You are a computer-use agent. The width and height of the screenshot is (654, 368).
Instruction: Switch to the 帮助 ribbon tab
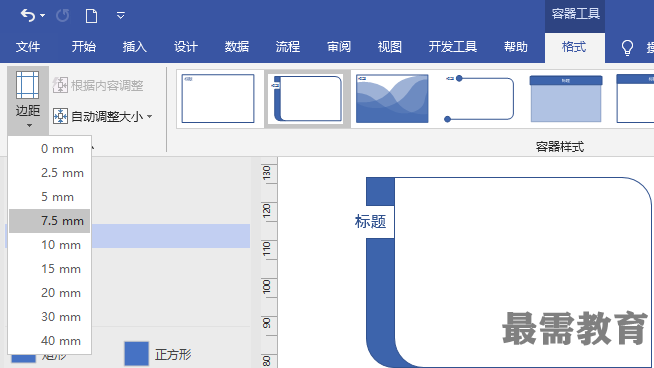[x=516, y=47]
